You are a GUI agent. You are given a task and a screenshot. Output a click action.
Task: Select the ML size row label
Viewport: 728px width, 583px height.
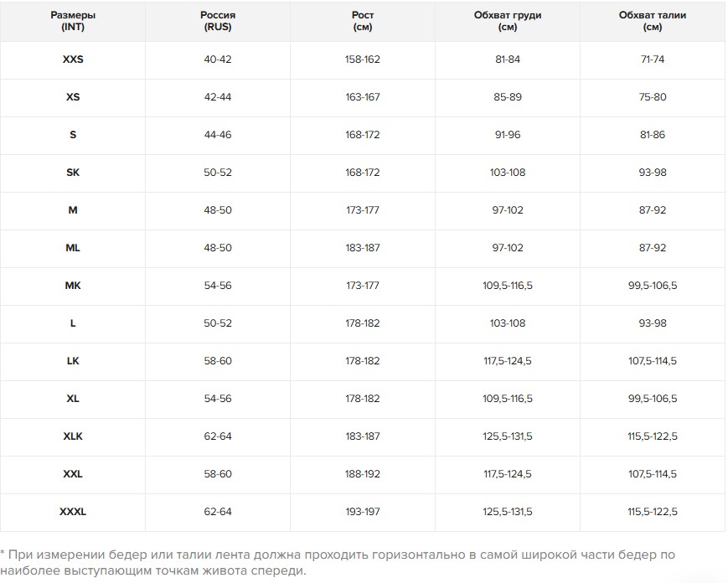73,248
